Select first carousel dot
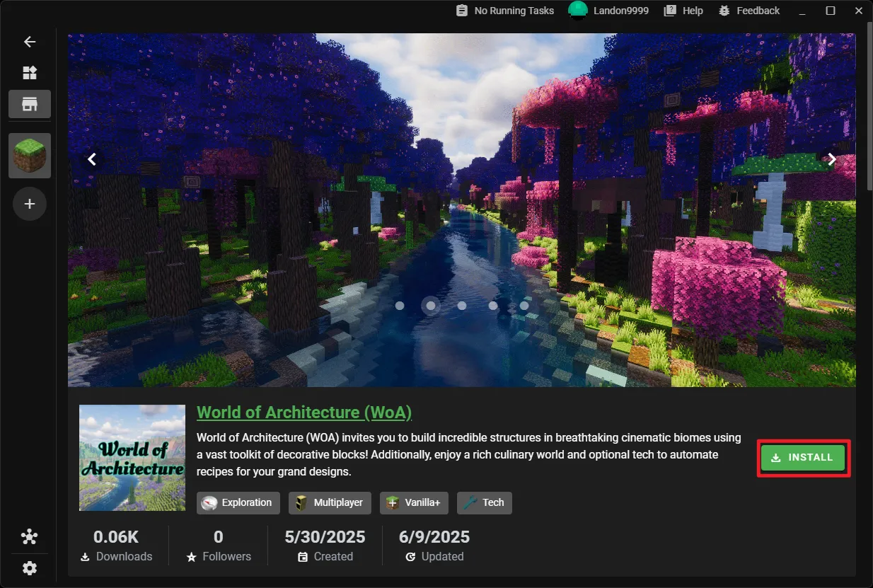 coord(400,306)
